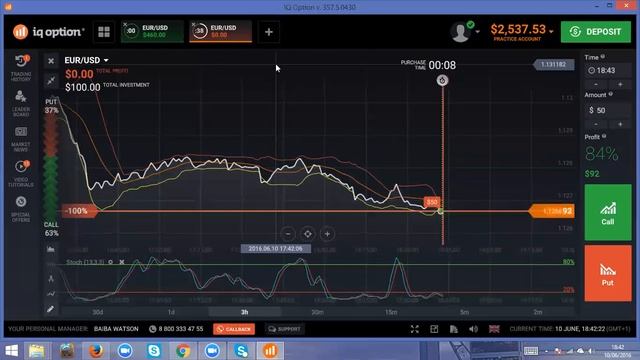Open the indicators tool icon
This screenshot has width=640, height=360.
point(51,279)
